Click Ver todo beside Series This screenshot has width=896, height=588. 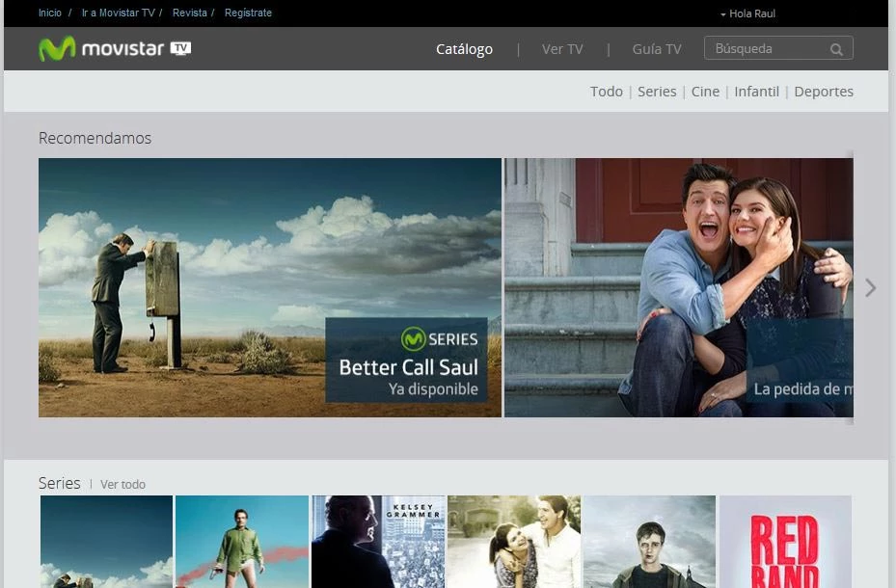[x=122, y=484]
